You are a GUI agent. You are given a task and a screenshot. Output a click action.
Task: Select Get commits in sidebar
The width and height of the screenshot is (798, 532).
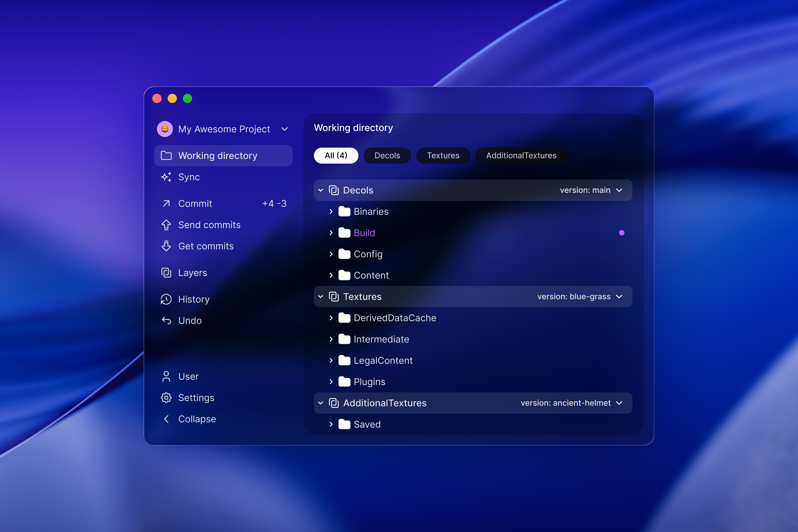coord(206,246)
